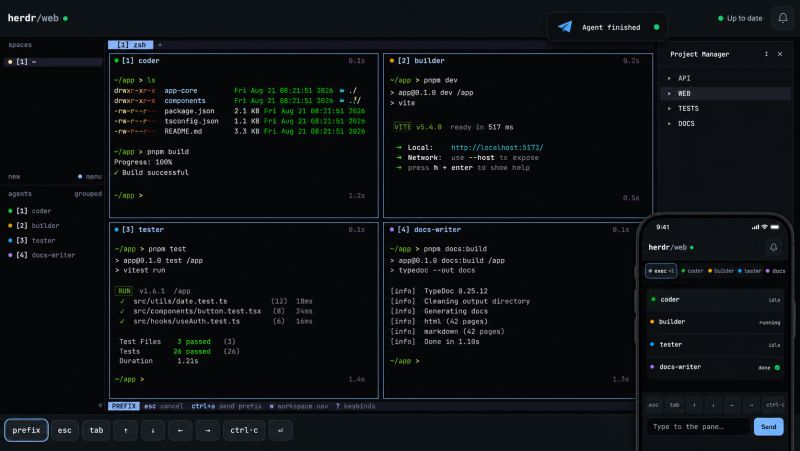Select the builder tab in phone preview
The image size is (800, 451).
coord(720,271)
